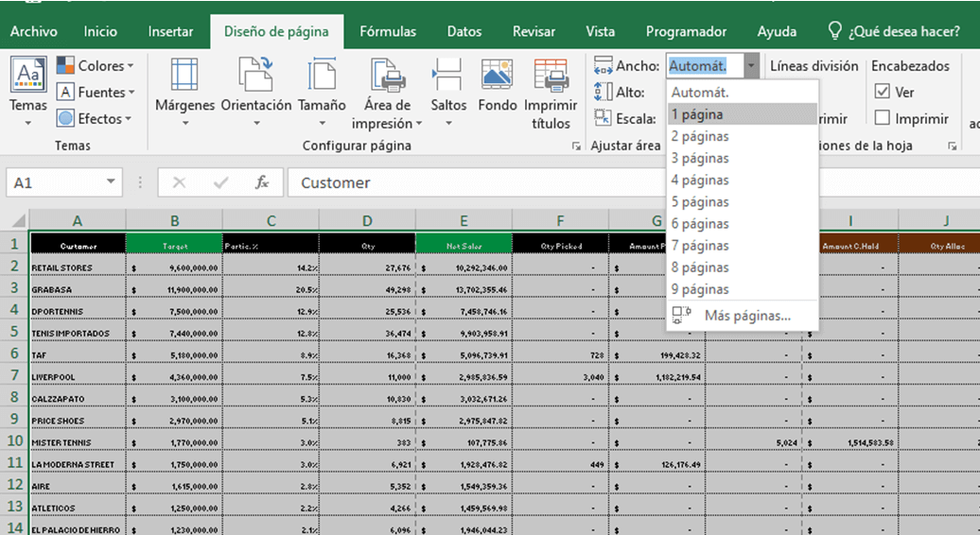Click the Select All corner triangle
This screenshot has height=535, width=980.
[19, 220]
